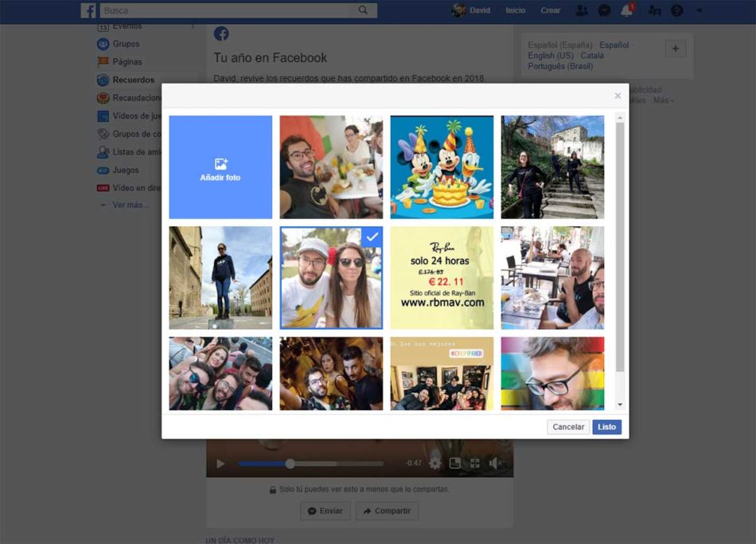Select the Mickey Mouse birthday photo
756x544 pixels.
(442, 167)
